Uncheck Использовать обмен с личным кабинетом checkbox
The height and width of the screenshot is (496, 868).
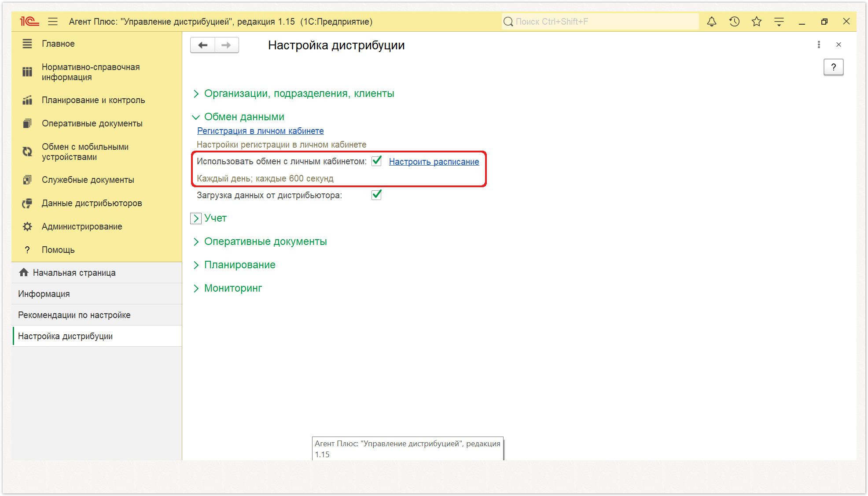tap(376, 161)
